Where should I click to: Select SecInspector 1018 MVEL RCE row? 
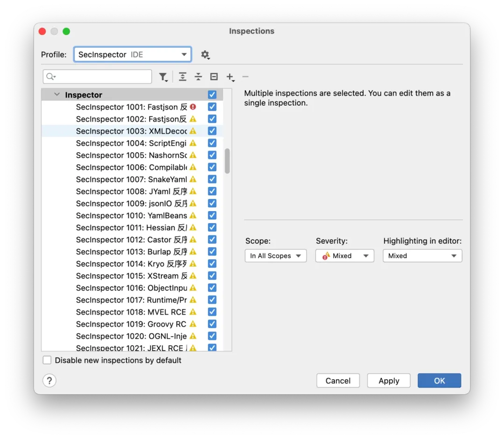(x=132, y=312)
